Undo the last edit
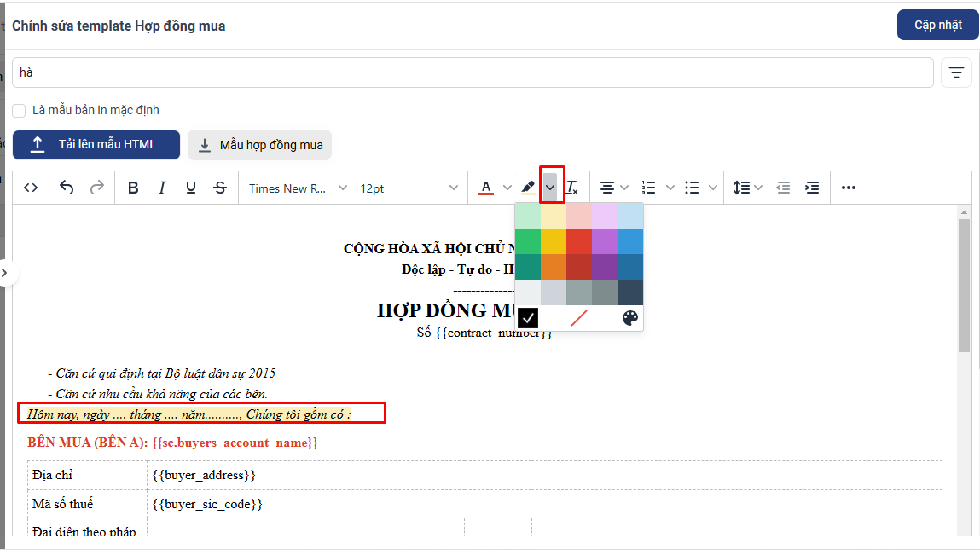The image size is (980, 550). (67, 188)
